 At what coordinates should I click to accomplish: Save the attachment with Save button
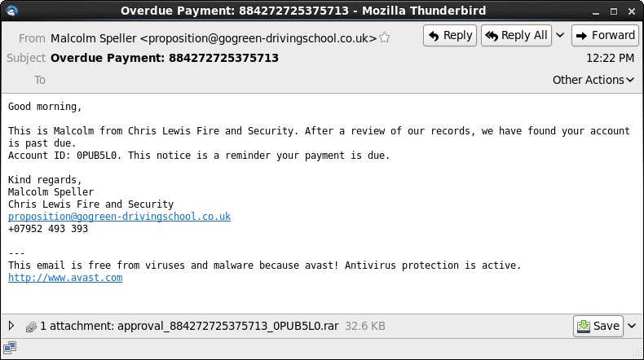pyautogui.click(x=598, y=326)
